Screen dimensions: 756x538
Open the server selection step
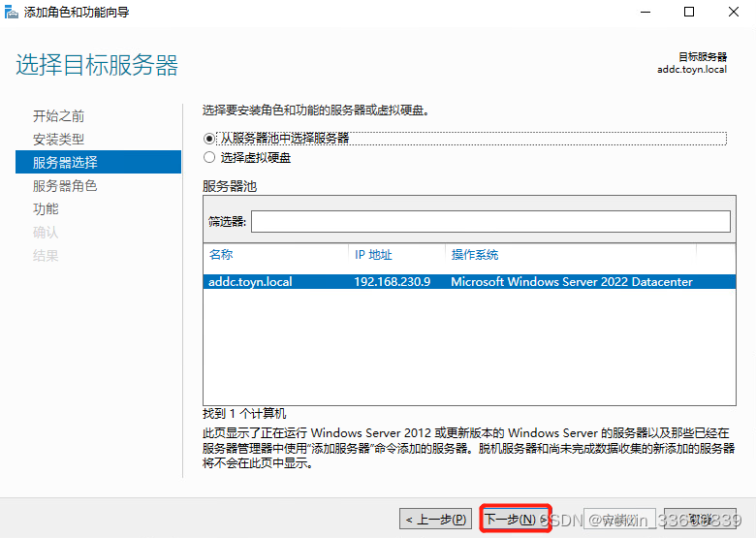click(x=98, y=162)
